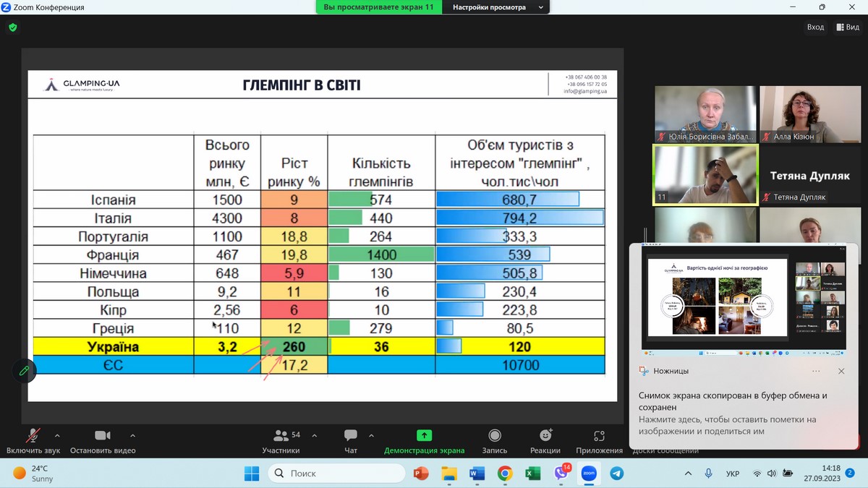Open Настройки просмотра view options dropdown
868x488 pixels.
496,7
